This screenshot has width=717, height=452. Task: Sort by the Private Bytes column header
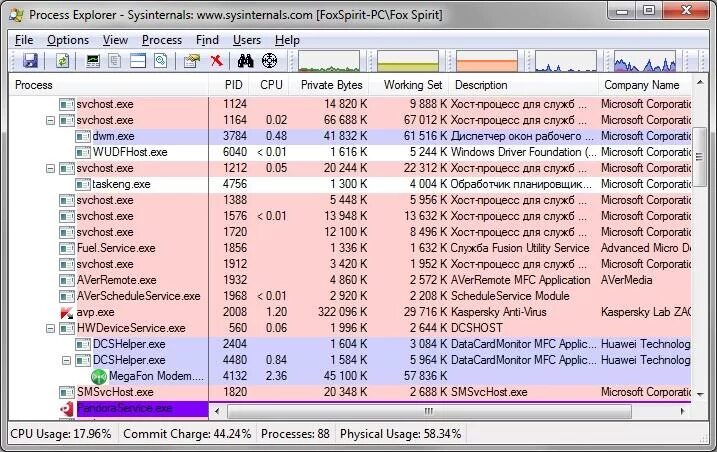[x=330, y=85]
